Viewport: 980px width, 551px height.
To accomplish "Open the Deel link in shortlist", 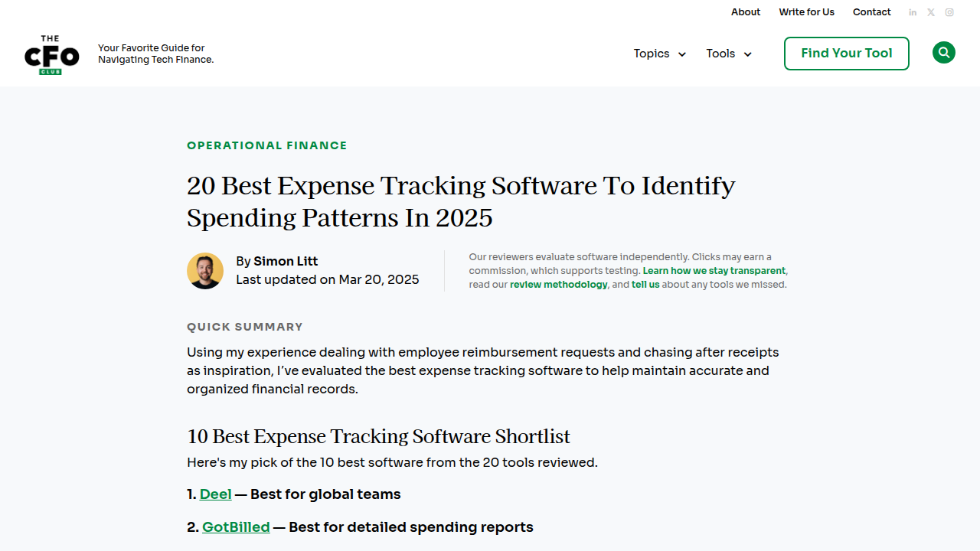I will click(x=215, y=494).
